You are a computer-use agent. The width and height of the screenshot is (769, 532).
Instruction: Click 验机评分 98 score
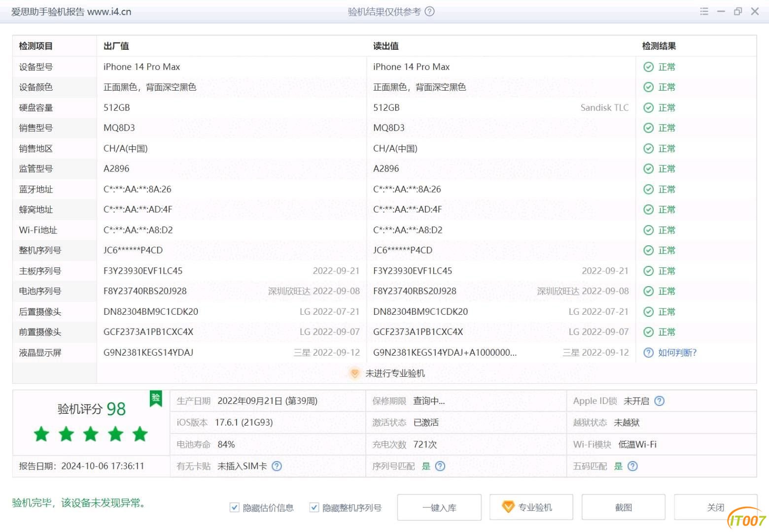[x=92, y=409]
